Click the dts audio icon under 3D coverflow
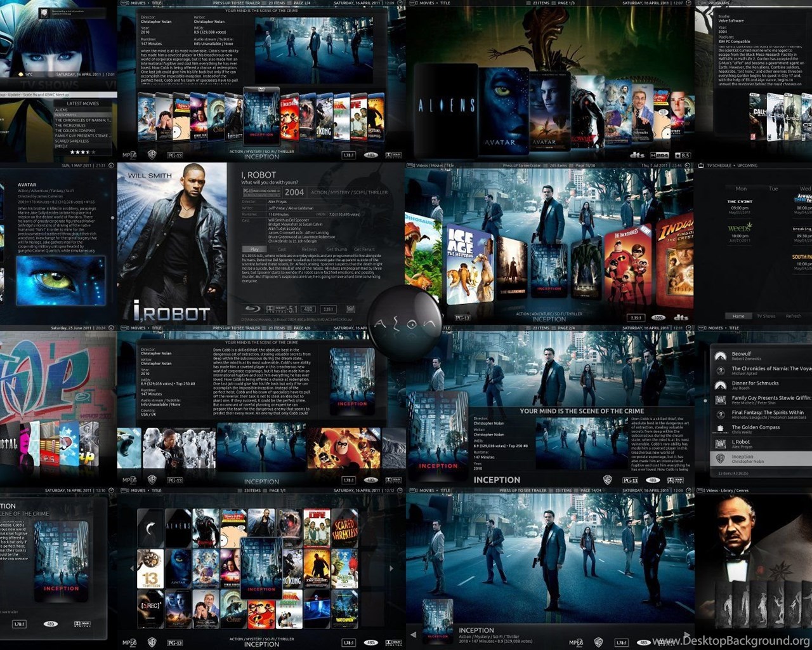This screenshot has height=650, width=812. click(681, 317)
